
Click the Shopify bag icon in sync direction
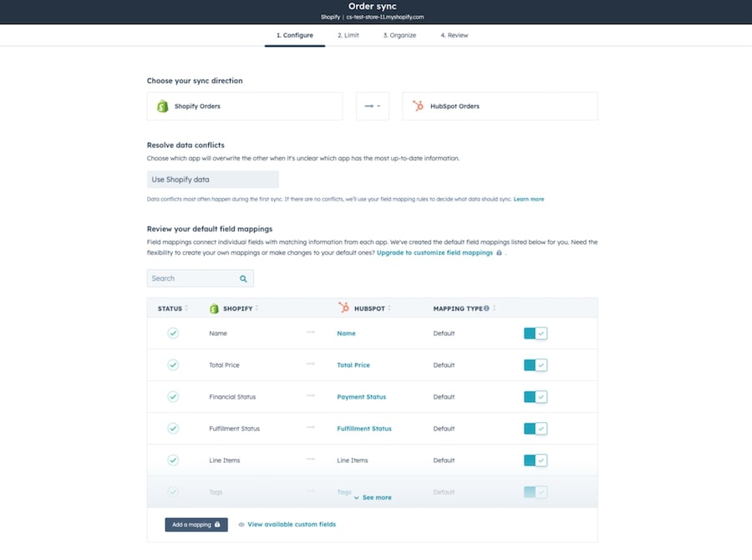163,106
